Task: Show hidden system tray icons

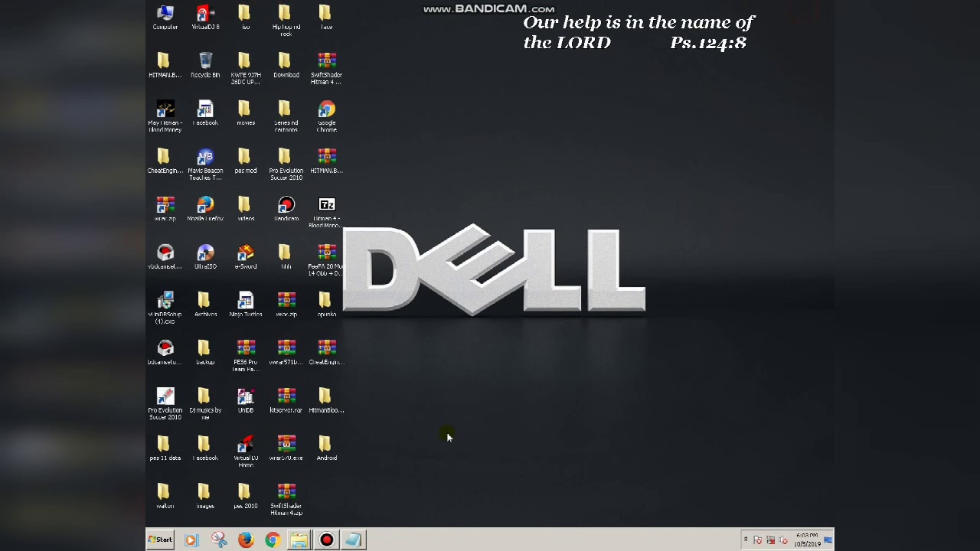Action: [746, 540]
